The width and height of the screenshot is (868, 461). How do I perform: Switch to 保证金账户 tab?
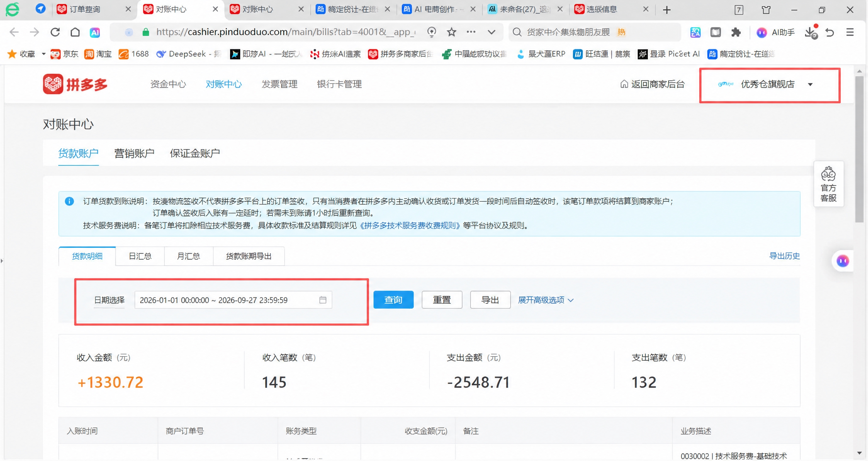[195, 154]
